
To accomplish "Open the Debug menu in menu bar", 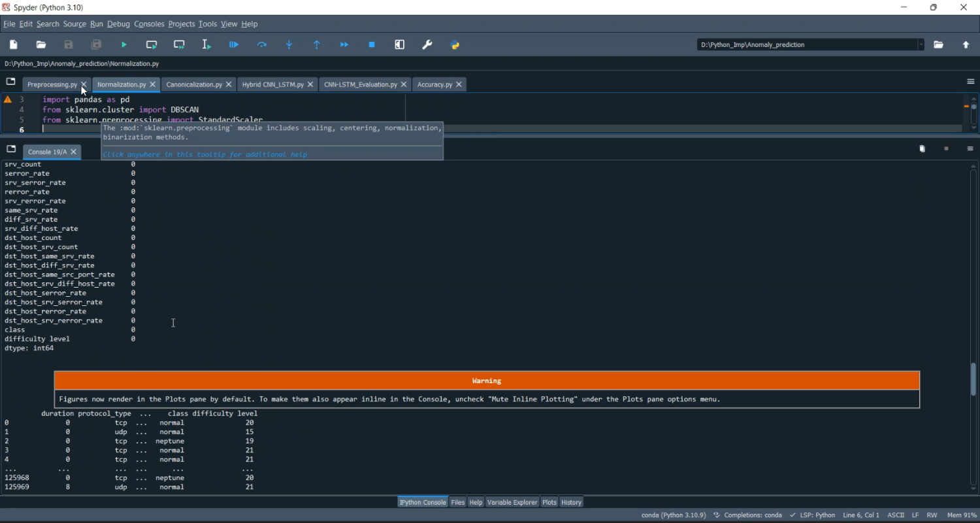I will click(118, 24).
